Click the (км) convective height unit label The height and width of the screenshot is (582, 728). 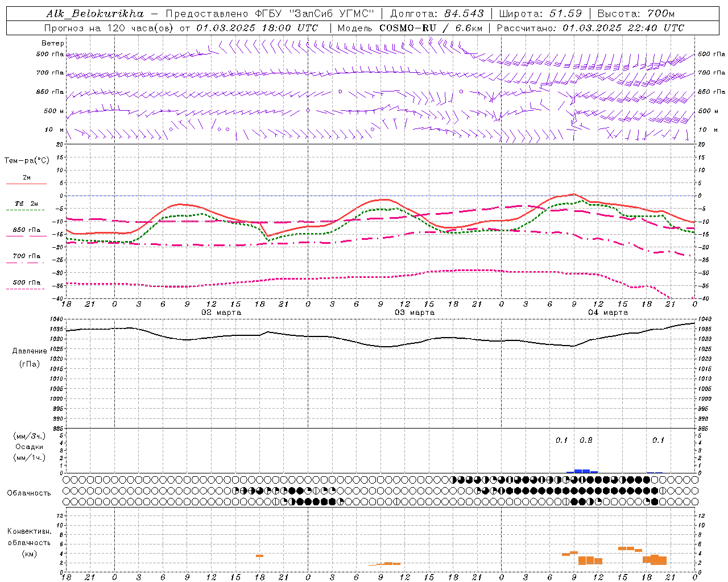coord(29,554)
